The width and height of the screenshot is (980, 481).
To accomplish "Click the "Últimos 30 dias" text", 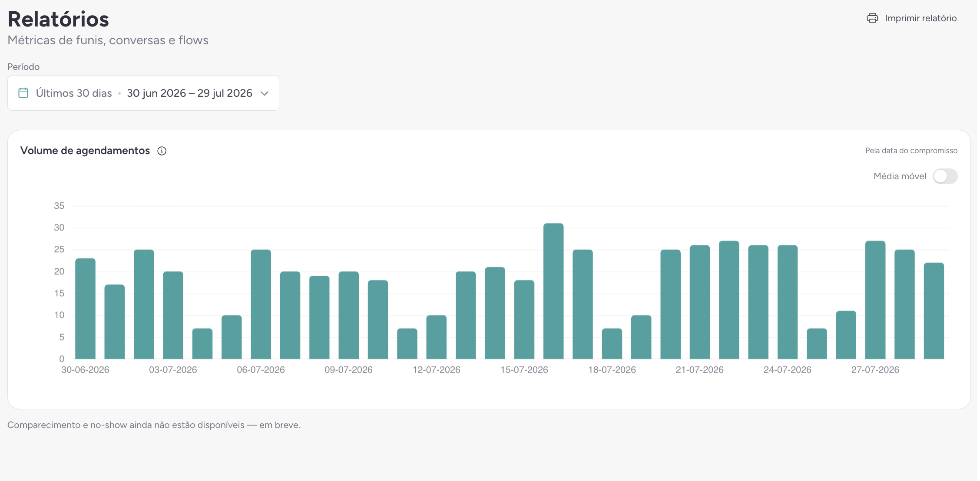I will (x=74, y=93).
